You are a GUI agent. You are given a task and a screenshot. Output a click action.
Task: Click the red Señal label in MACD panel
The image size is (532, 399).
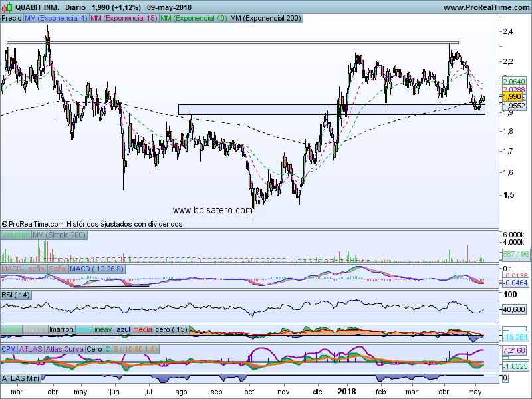[57, 268]
